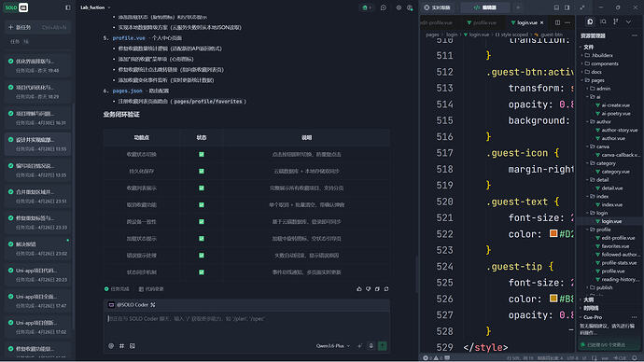Regenerate the reply with the refresh icon

[386, 289]
